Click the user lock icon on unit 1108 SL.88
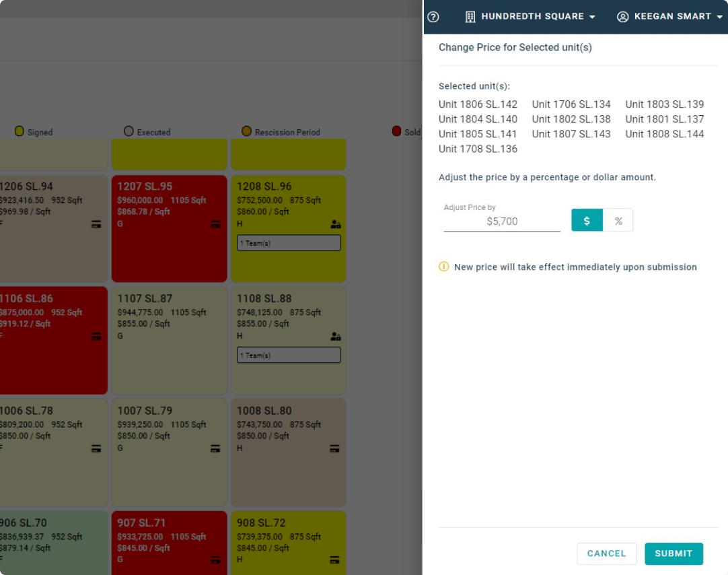The width and height of the screenshot is (728, 575). [335, 337]
